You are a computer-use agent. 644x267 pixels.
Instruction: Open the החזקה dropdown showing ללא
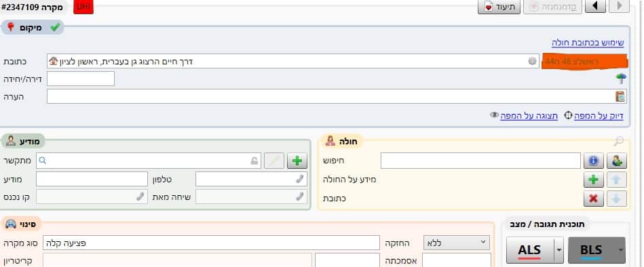click(456, 243)
